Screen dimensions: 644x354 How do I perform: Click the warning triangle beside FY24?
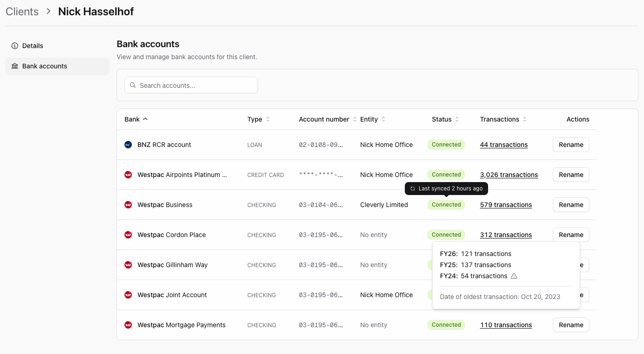pyautogui.click(x=514, y=276)
